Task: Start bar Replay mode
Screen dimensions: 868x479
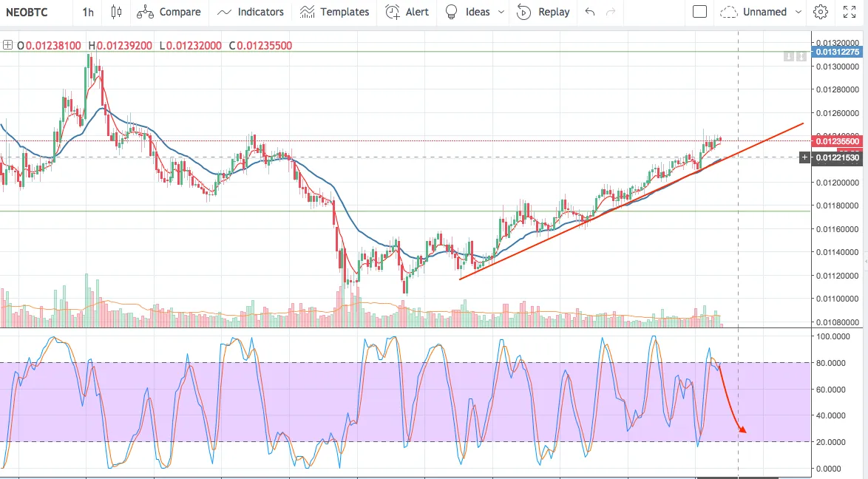Action: click(543, 12)
